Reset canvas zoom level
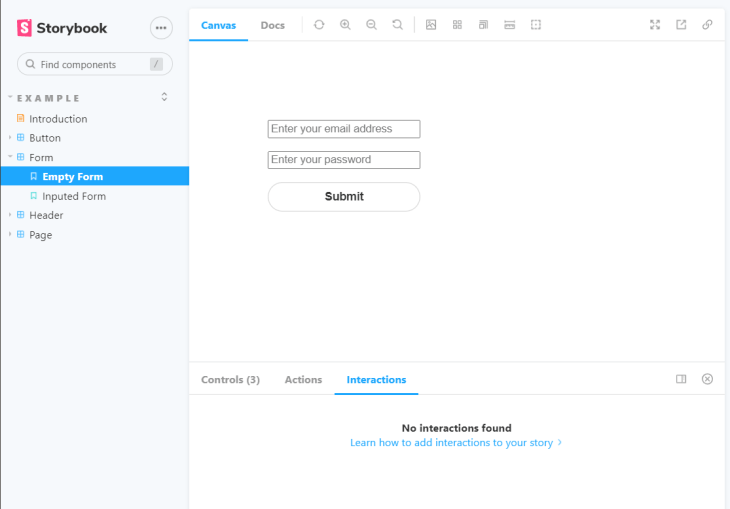730x509 pixels. [397, 25]
